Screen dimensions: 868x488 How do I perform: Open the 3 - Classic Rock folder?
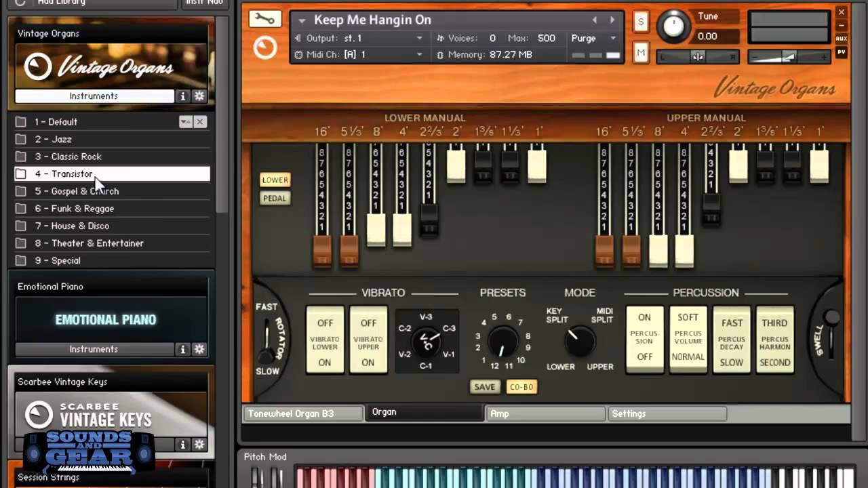(112, 157)
